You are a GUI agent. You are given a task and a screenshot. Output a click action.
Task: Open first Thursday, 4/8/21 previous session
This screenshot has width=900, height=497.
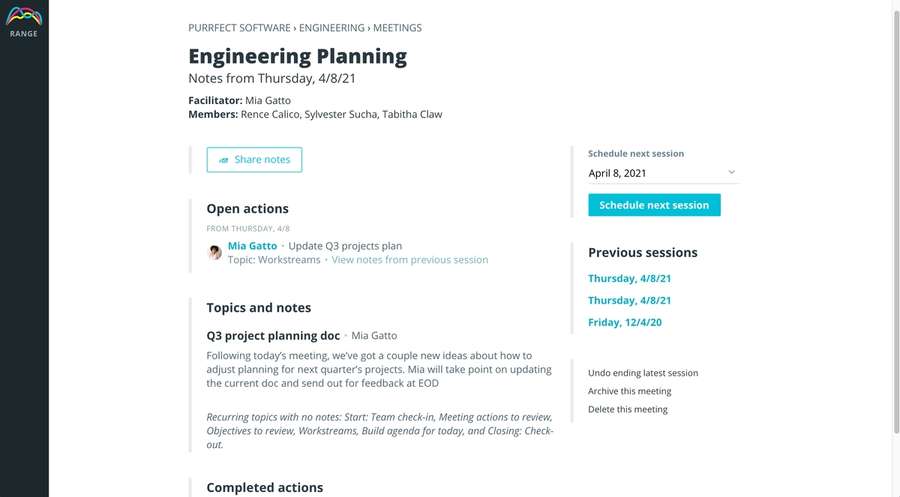click(629, 279)
